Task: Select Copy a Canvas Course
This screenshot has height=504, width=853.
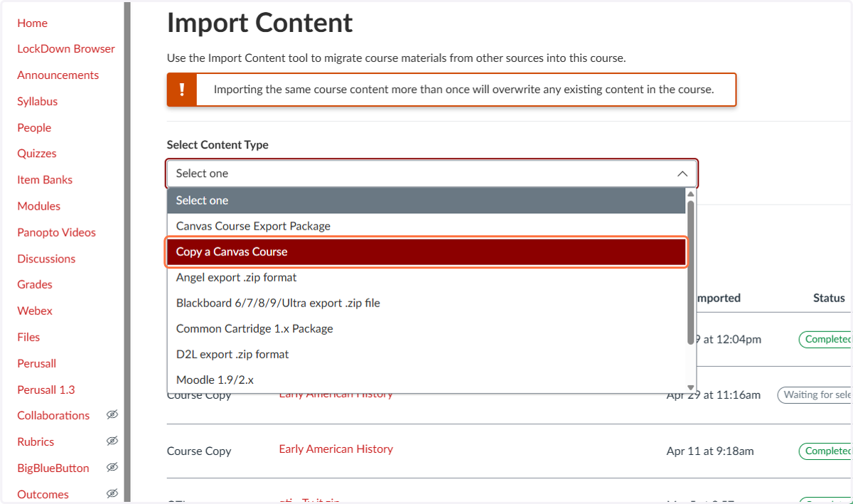Action: (x=426, y=252)
